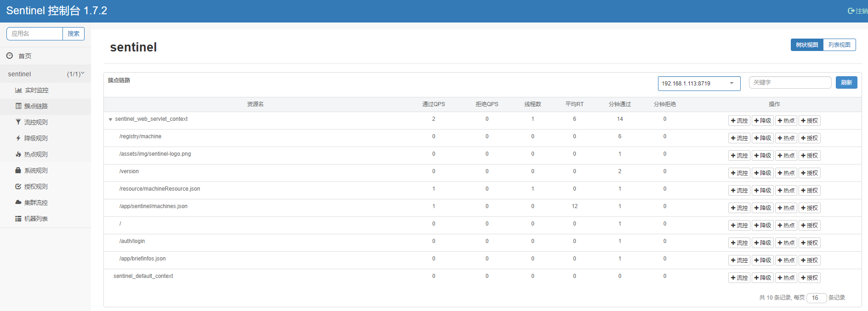
Task: Switch to 树状视图 tree view
Action: (807, 45)
